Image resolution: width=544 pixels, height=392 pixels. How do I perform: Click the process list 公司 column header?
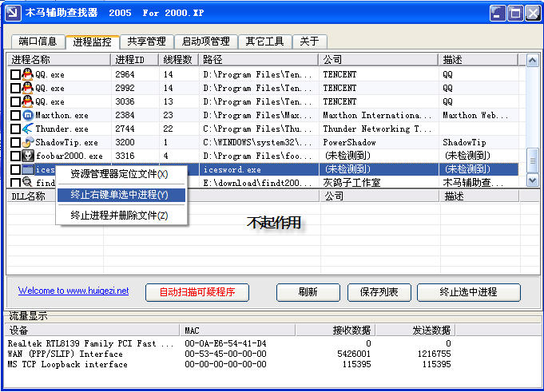pyautogui.click(x=379, y=60)
